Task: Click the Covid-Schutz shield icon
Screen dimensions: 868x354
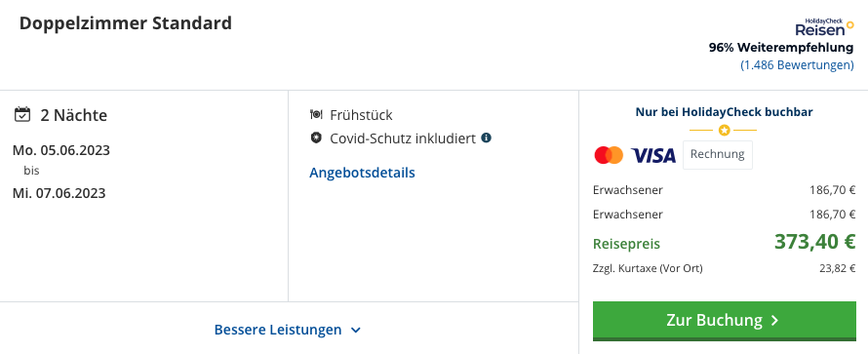Action: point(316,138)
